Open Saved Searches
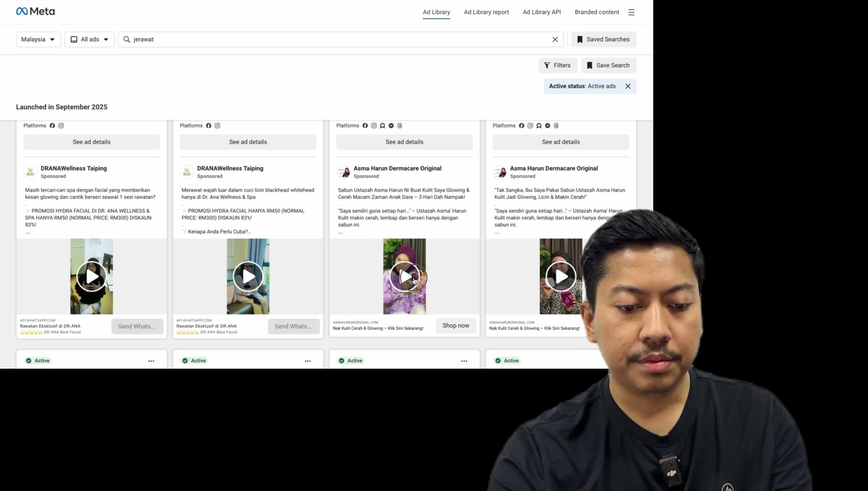Screen dimensions: 868x491 tap(604, 40)
